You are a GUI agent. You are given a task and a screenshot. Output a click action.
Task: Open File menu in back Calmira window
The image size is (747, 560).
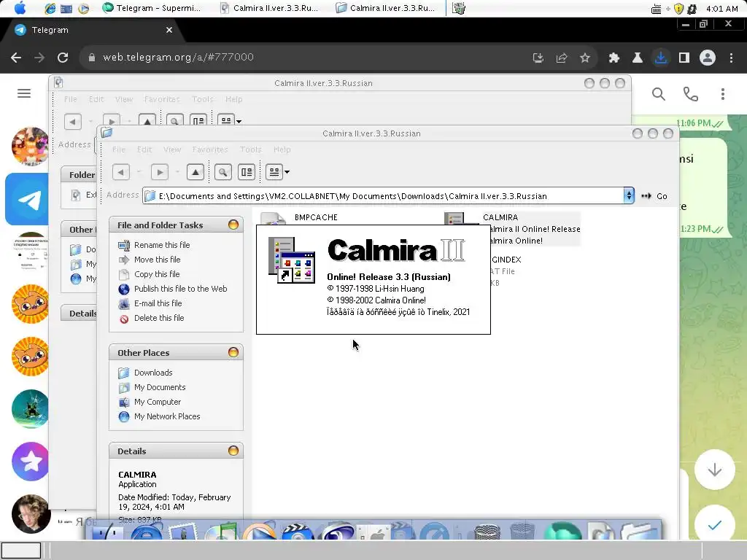(x=71, y=99)
